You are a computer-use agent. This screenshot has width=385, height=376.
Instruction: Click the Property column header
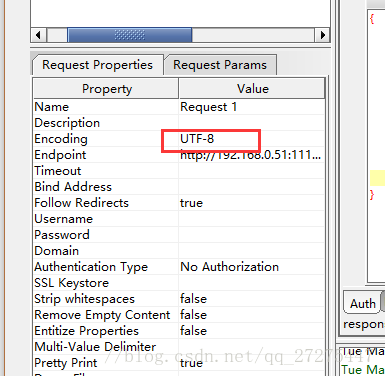click(106, 89)
